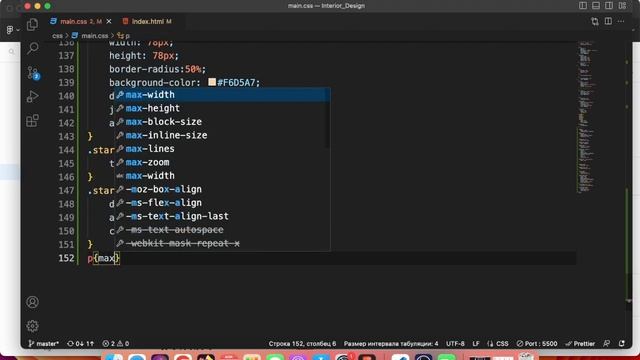Screen dimensions: 640x360
Task: Switch to index.html tab
Action: pyautogui.click(x=147, y=21)
